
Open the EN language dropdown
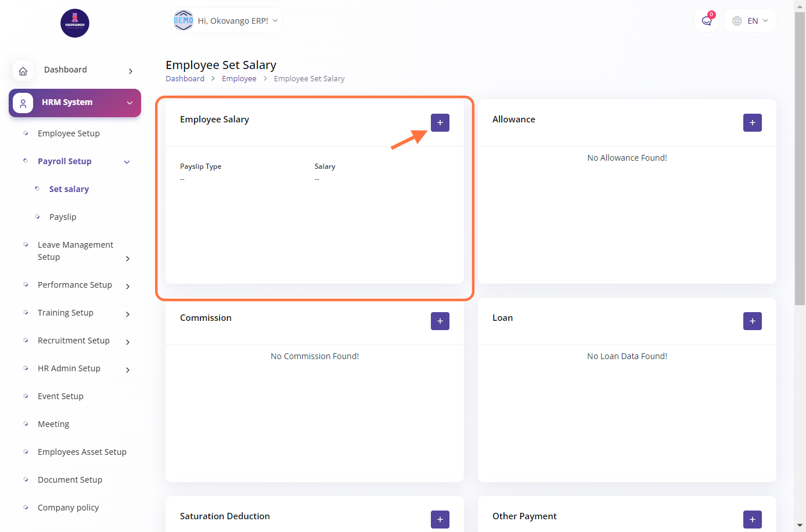pyautogui.click(x=750, y=21)
